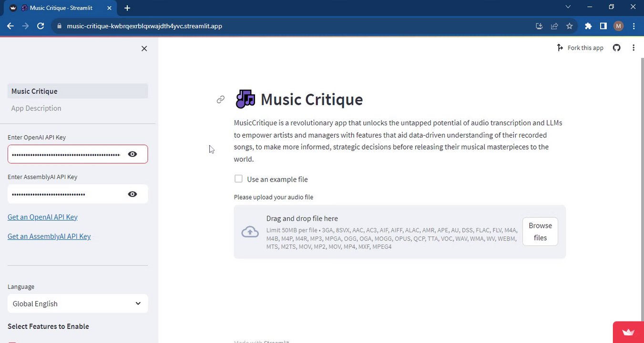Viewport: 644px width, 343px height.
Task: Click the AssemblyAI API Key input field
Action: pos(66,194)
